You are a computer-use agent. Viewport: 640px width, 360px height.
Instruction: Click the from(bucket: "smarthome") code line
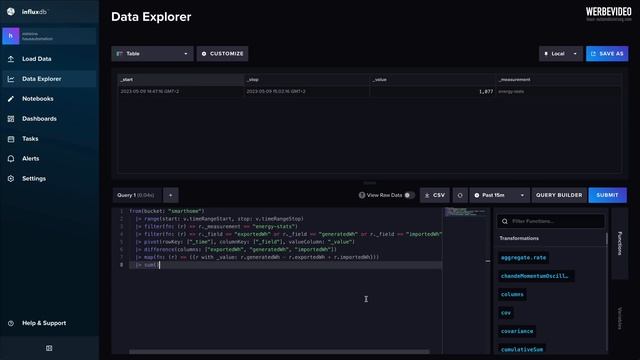click(167, 211)
